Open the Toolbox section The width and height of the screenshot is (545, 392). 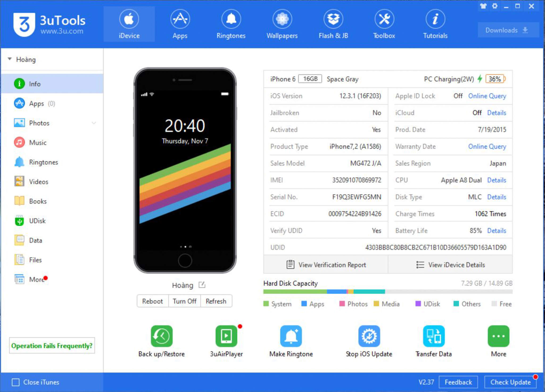pyautogui.click(x=384, y=24)
